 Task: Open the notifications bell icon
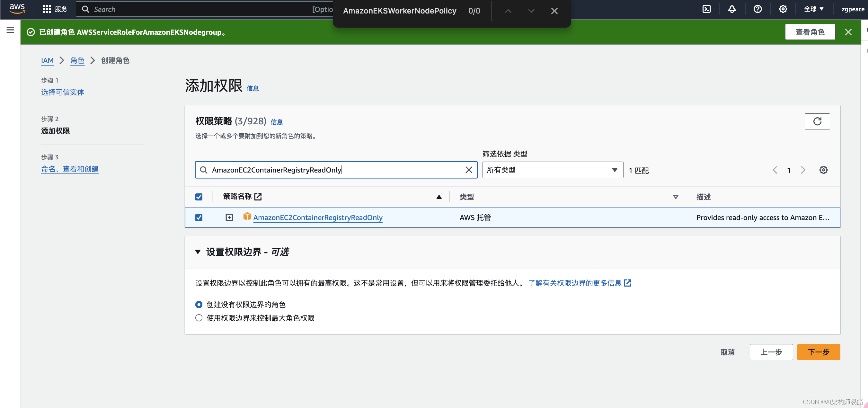click(x=731, y=9)
